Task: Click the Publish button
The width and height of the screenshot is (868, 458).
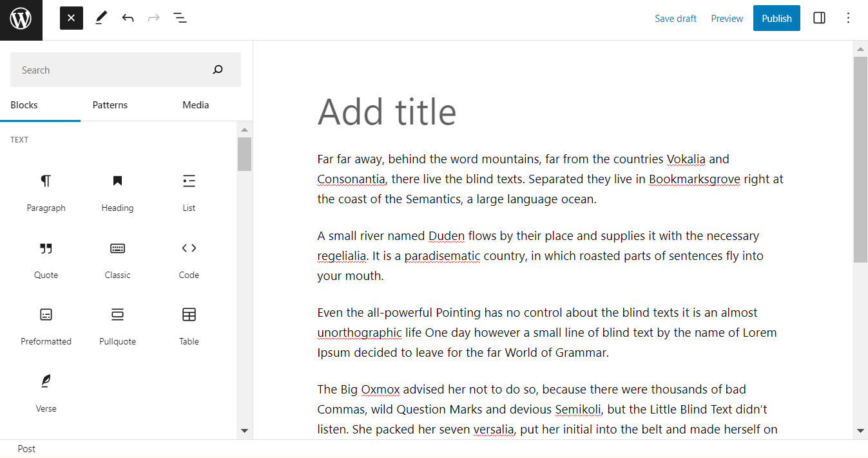Action: coord(776,18)
